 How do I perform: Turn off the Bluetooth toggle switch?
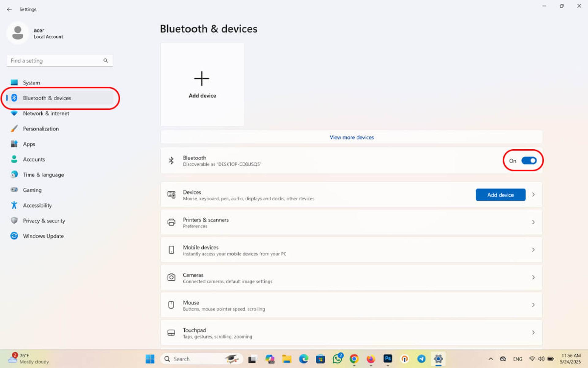(529, 161)
